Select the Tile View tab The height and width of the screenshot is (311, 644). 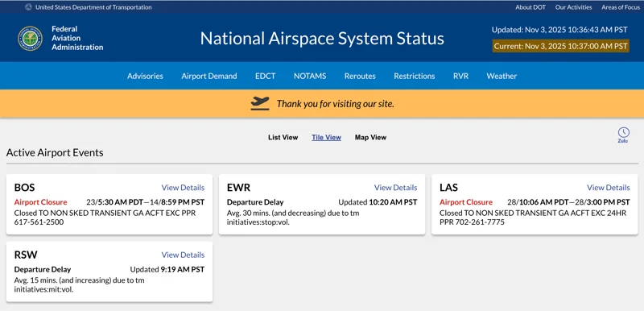(327, 138)
